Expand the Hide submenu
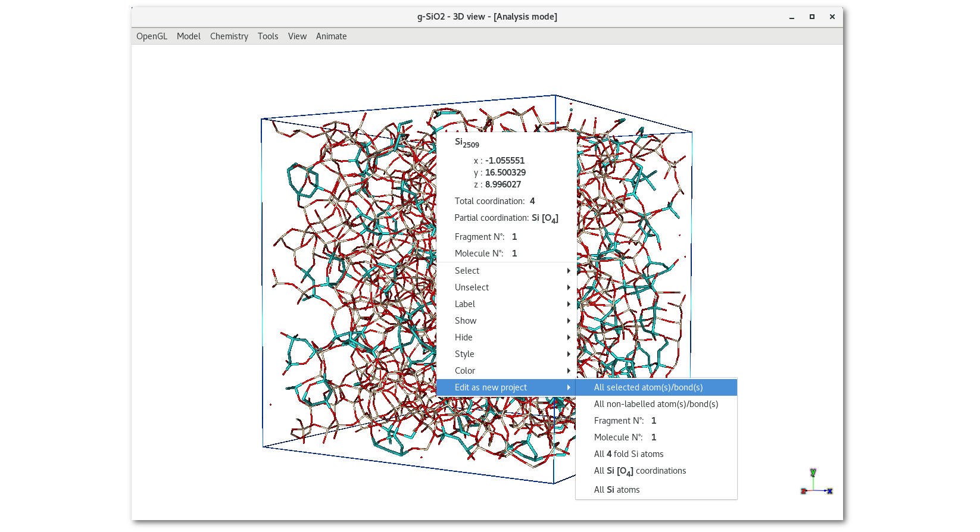The width and height of the screenshot is (980, 532). click(506, 337)
